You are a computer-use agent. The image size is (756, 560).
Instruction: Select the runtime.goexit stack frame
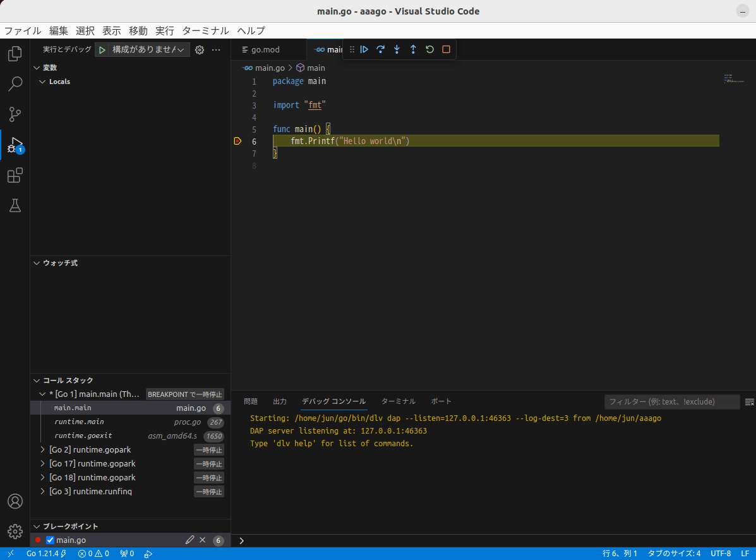(x=130, y=436)
